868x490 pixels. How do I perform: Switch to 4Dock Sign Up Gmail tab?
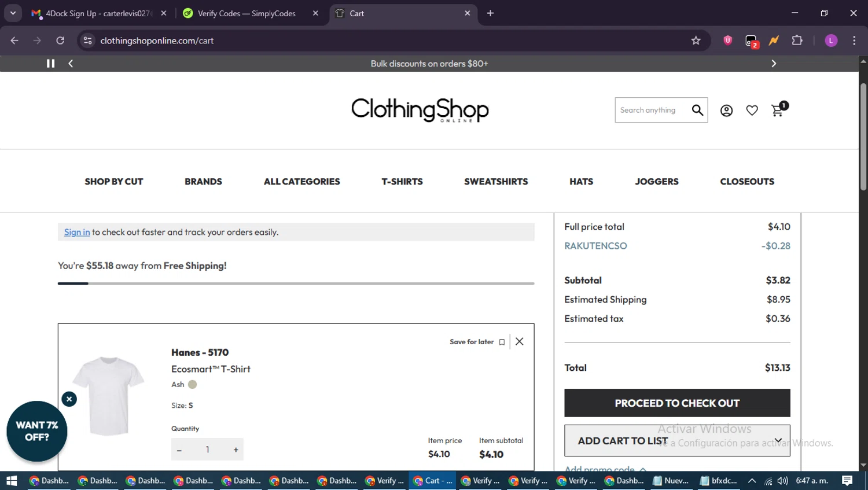tap(98, 13)
